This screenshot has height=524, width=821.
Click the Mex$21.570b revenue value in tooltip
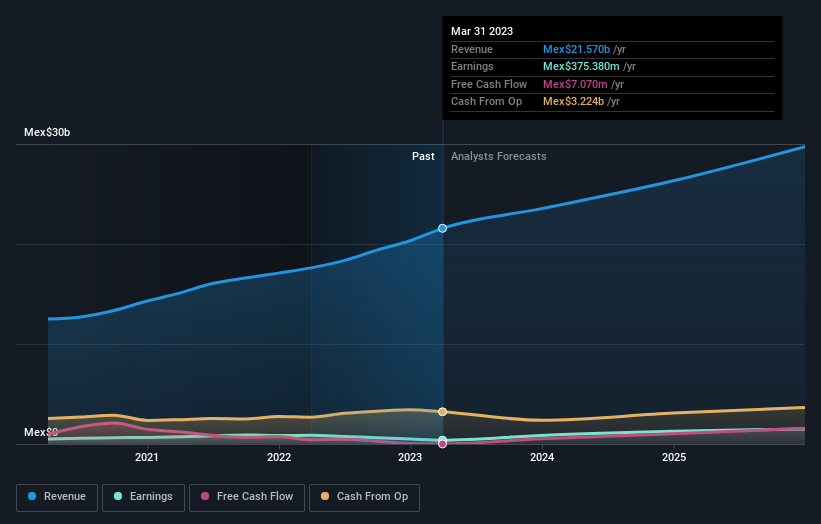point(576,49)
